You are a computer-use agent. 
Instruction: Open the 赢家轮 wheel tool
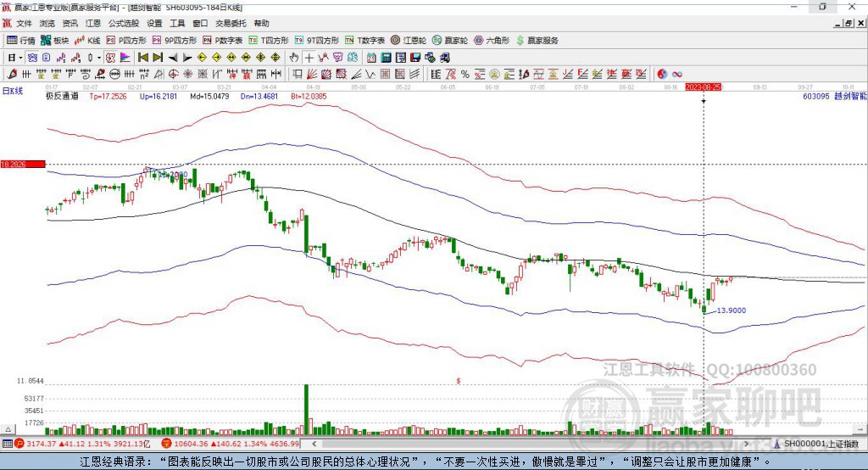coord(449,41)
